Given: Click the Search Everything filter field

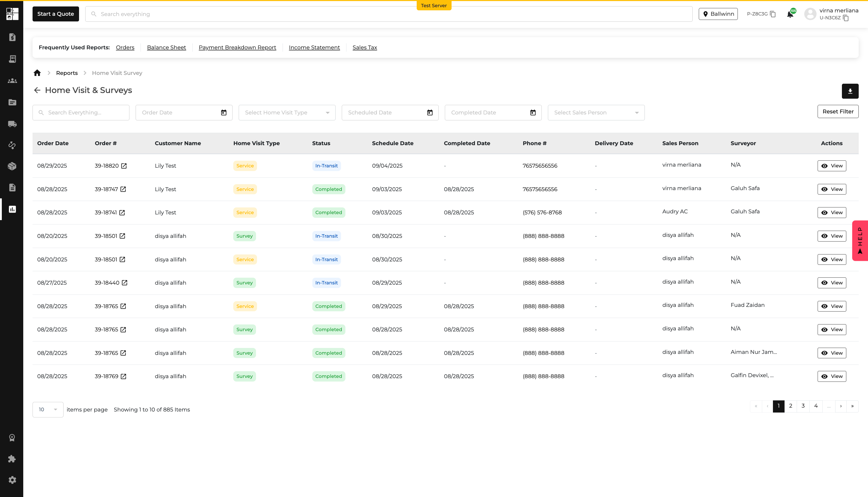Looking at the screenshot, I should pos(81,113).
